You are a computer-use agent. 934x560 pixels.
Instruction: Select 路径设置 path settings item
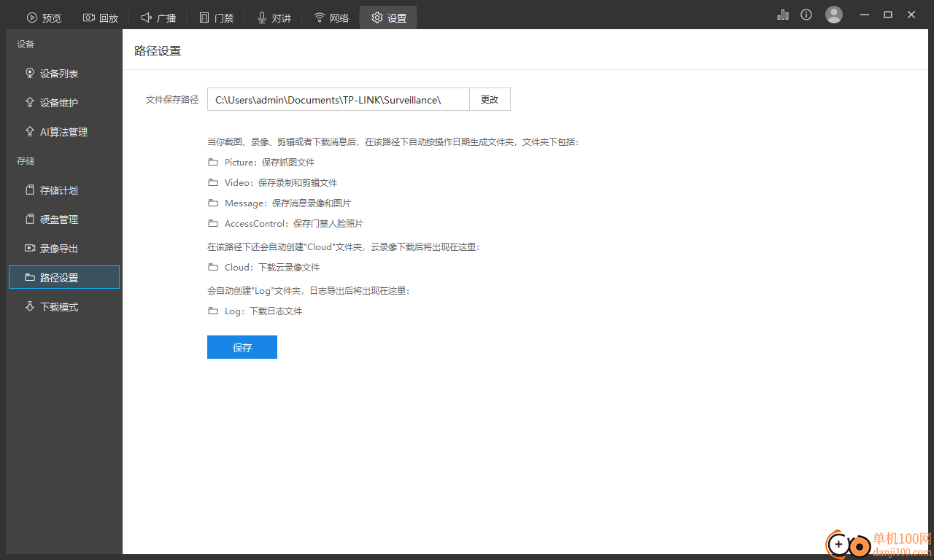64,278
